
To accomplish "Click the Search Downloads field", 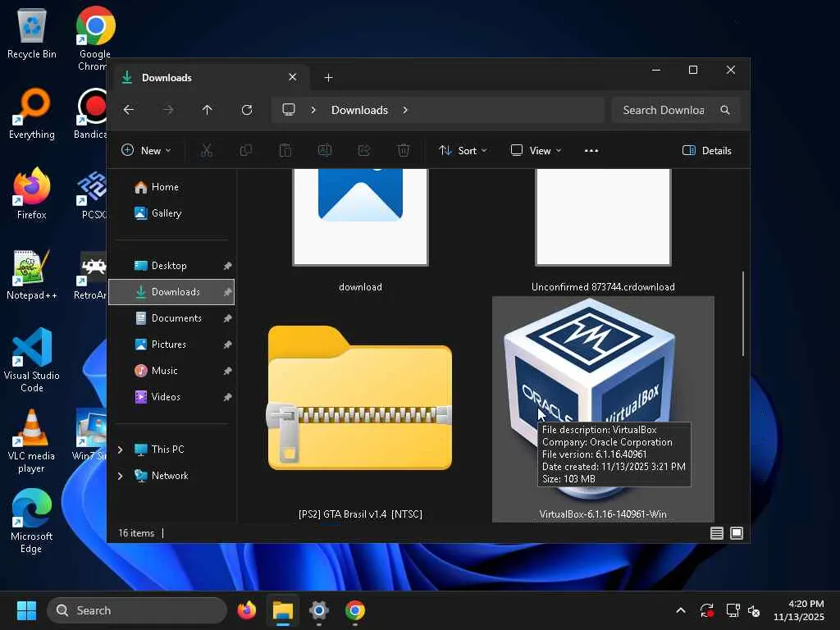I will tap(663, 110).
